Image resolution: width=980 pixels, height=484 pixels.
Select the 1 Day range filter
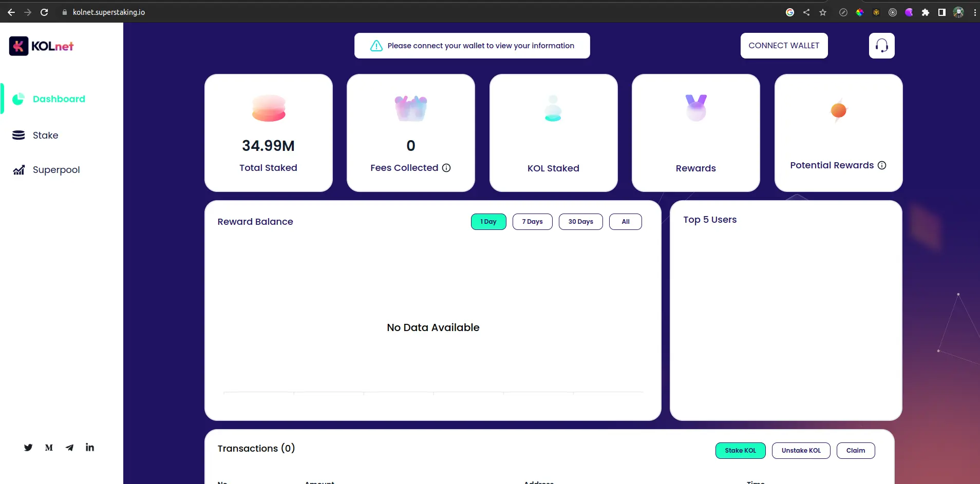(x=488, y=222)
